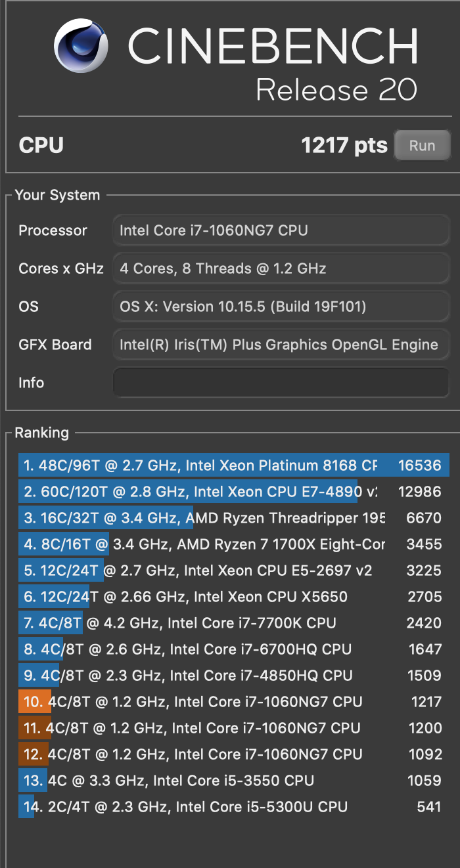Click the Ryzen 7 1700X benchmark entry
Viewport: 460px width, 868px height.
pyautogui.click(x=230, y=544)
